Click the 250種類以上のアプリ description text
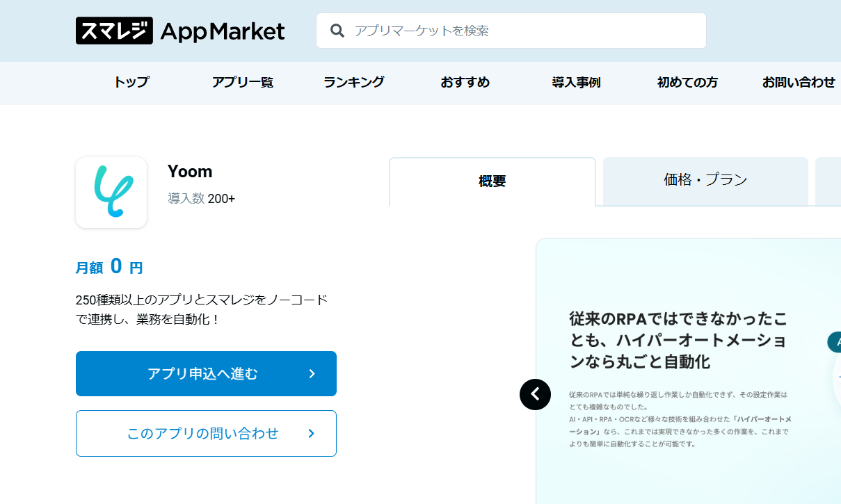The height and width of the screenshot is (504, 841). (x=202, y=310)
